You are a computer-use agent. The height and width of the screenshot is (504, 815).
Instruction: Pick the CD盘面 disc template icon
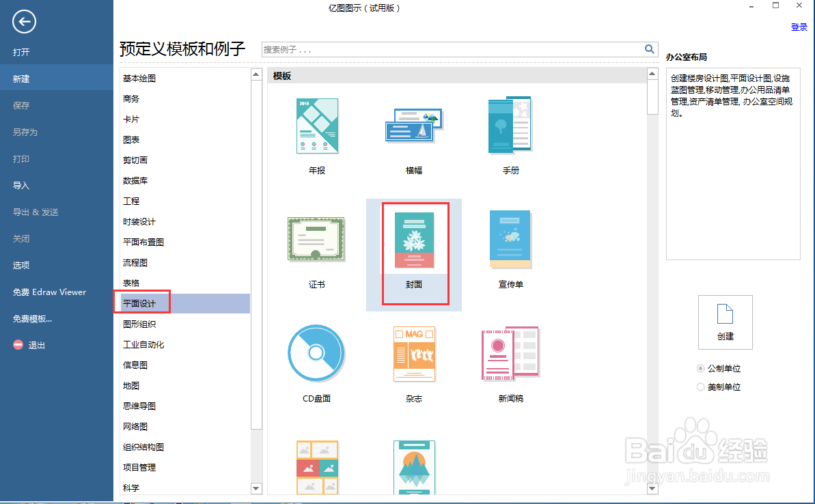pyautogui.click(x=316, y=353)
